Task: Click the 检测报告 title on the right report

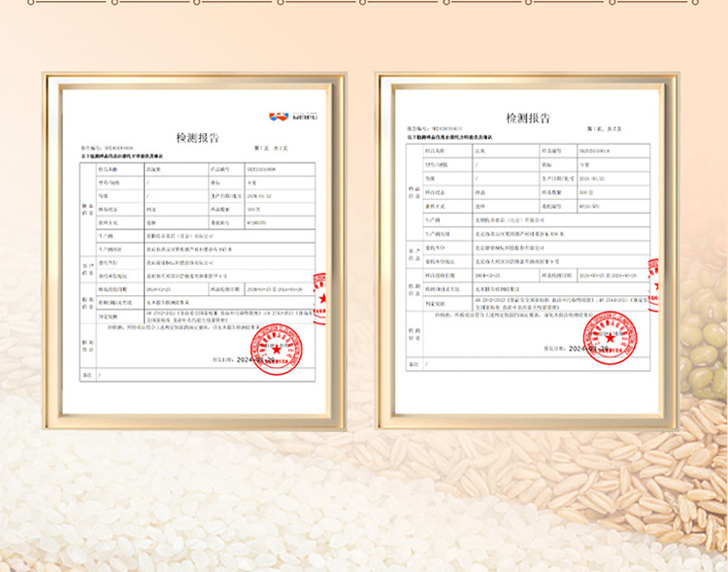Action: coord(525,118)
